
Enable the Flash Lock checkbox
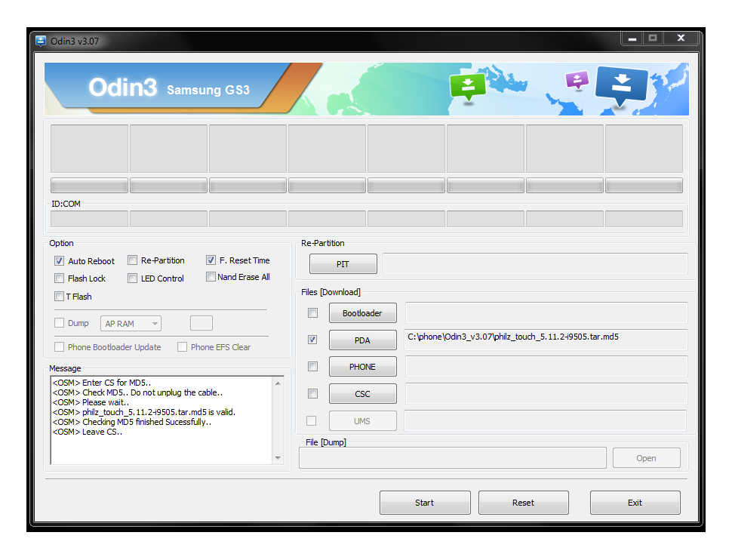[x=59, y=278]
